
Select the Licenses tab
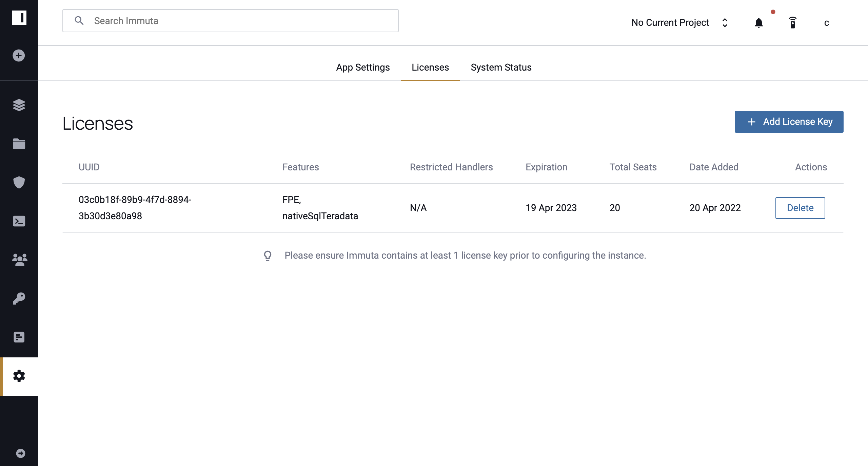pos(430,67)
